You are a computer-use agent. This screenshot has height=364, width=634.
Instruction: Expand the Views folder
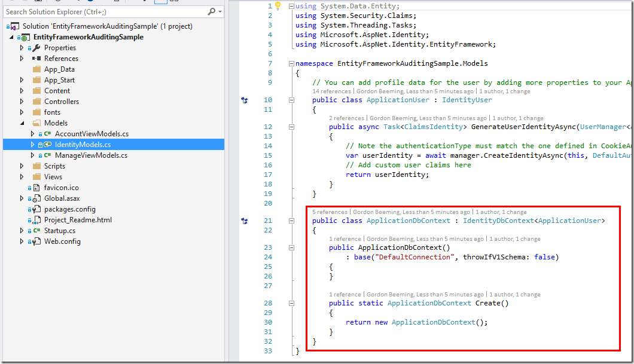pos(22,177)
